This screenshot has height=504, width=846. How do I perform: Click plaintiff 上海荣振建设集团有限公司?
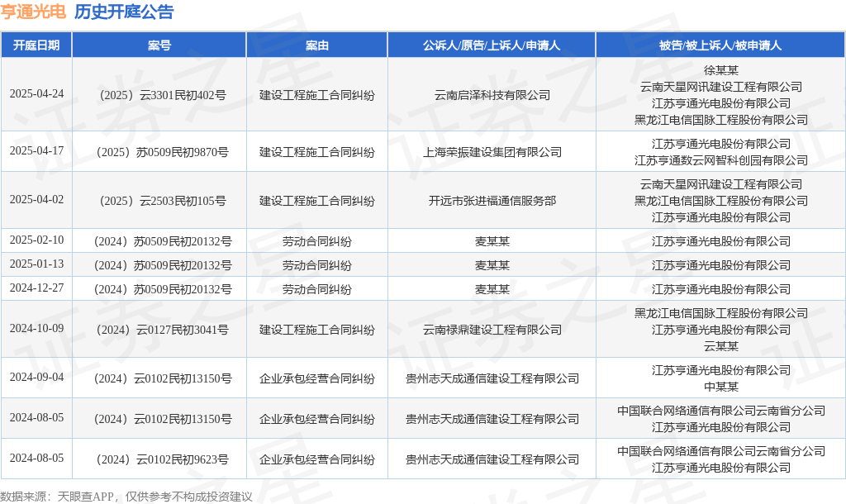coord(492,152)
